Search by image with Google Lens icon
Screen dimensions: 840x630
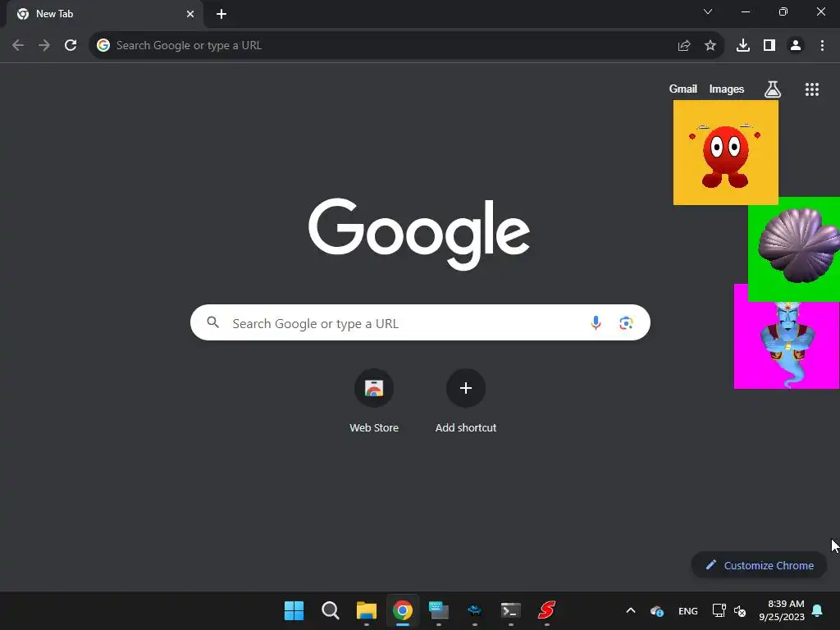coord(626,323)
